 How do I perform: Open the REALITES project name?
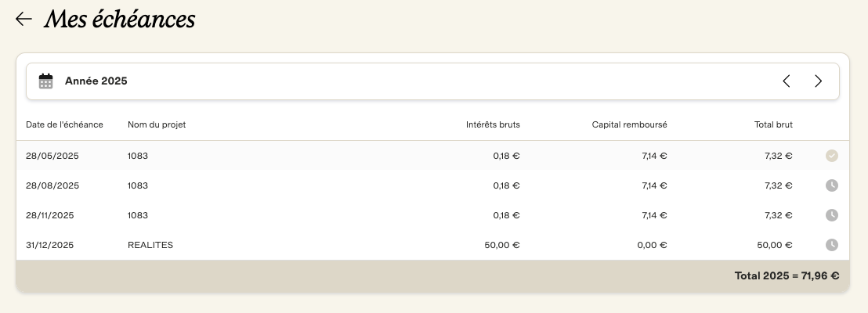(x=150, y=245)
